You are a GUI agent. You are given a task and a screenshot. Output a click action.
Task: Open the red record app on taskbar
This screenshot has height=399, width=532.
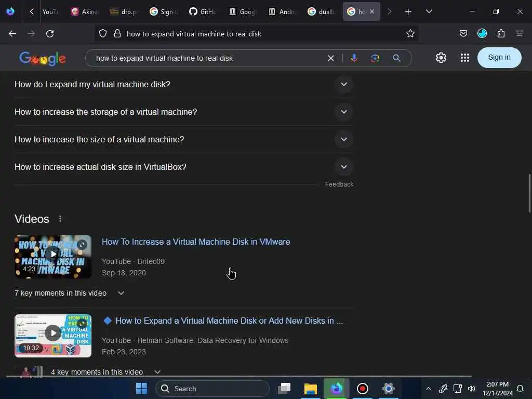pos(362,389)
